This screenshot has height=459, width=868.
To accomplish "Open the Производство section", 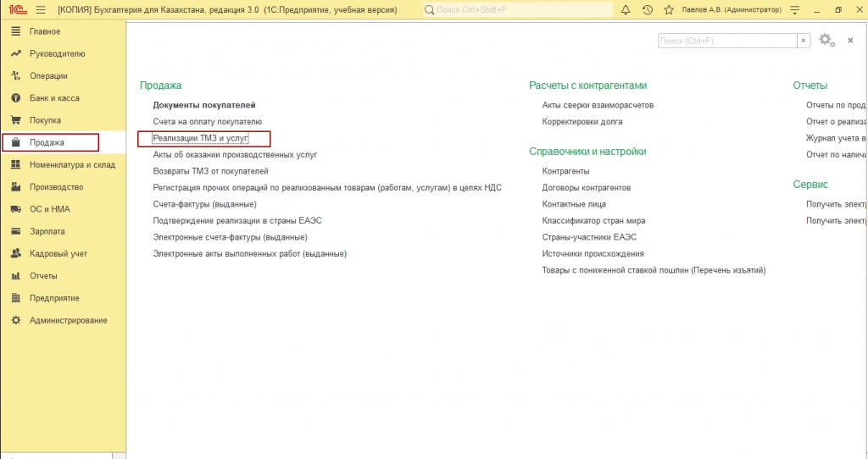I will [63, 187].
